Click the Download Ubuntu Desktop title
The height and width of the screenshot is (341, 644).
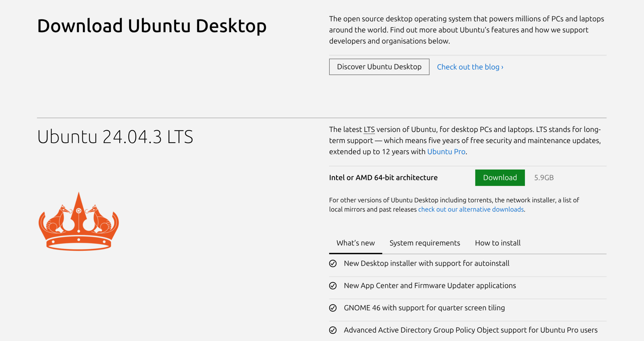point(152,26)
